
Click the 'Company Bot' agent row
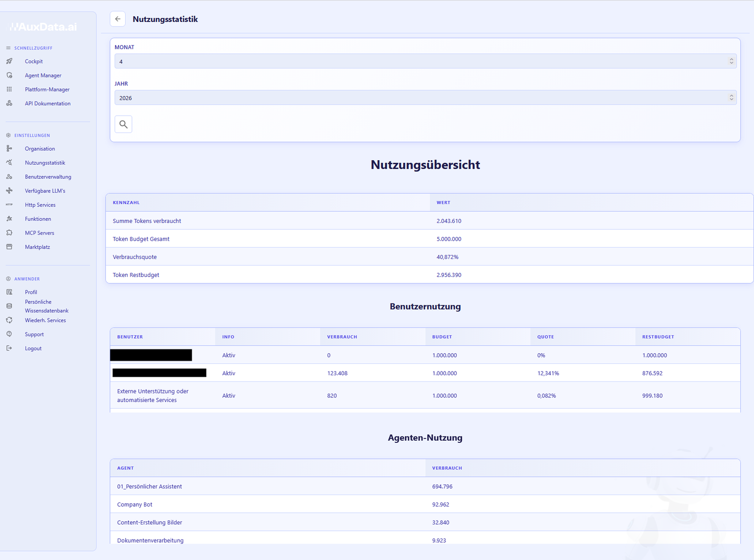[425, 505]
